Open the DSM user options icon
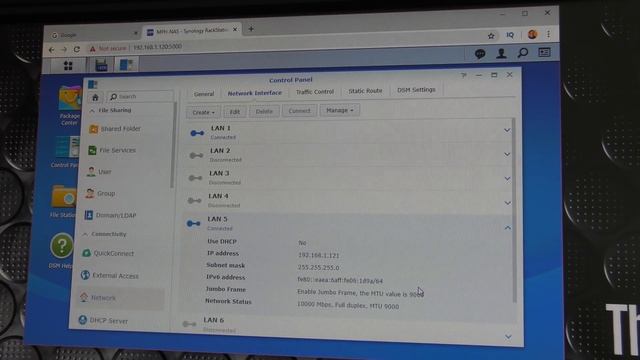640x360 pixels. click(501, 53)
